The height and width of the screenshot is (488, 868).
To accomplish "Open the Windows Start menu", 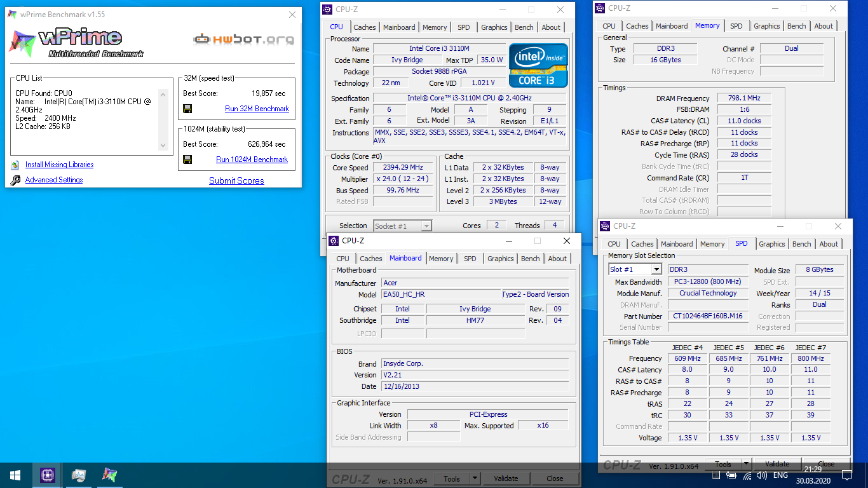I will (15, 475).
